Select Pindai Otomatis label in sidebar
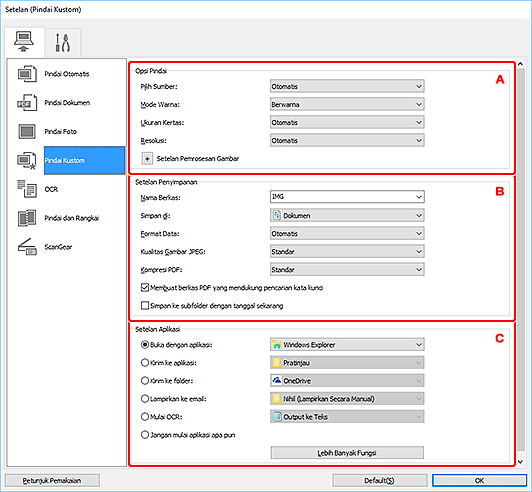 [67, 74]
